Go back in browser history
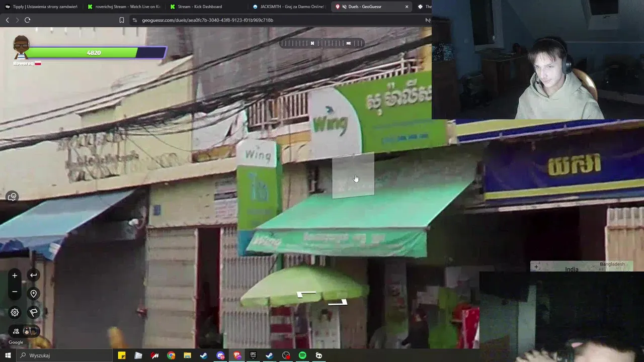Viewport: 644px width, 362px height. click(x=7, y=20)
